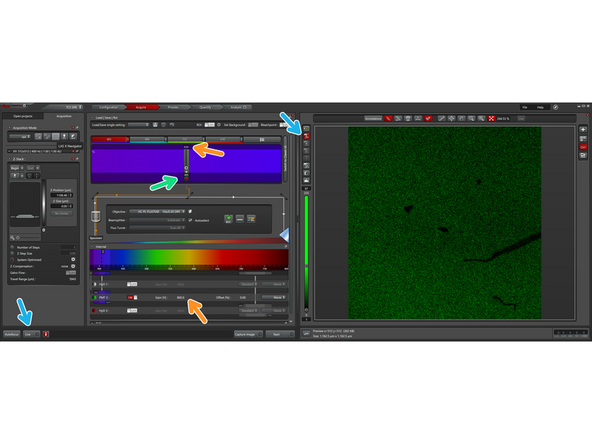Switch on the HyD 1 detector

(132, 284)
